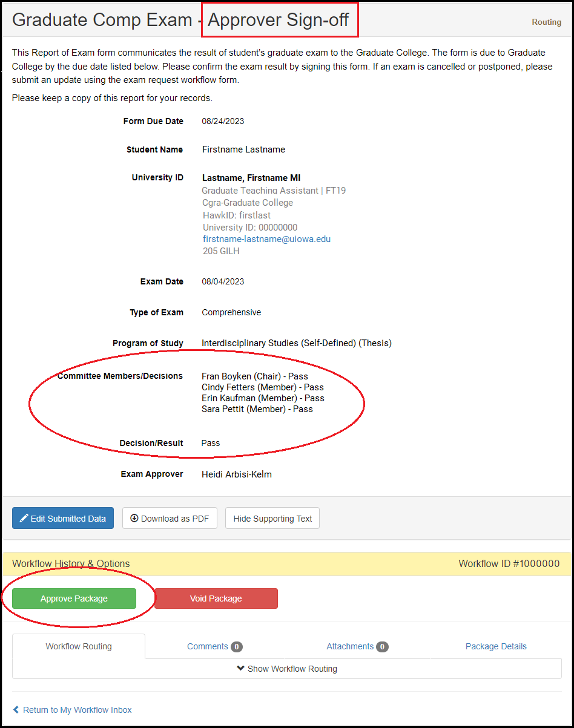574x728 pixels.
Task: Approve the package with the green button
Action: [x=75, y=598]
